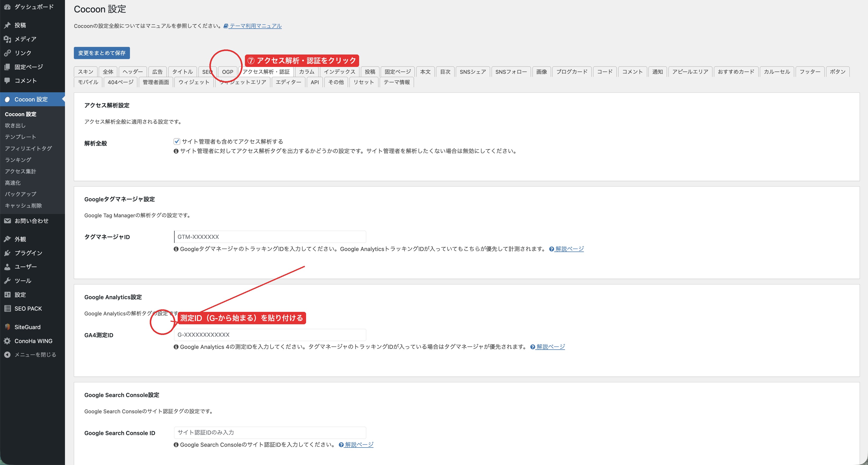Open 吹き出し submenu item
This screenshot has height=465, width=868.
coord(15,126)
